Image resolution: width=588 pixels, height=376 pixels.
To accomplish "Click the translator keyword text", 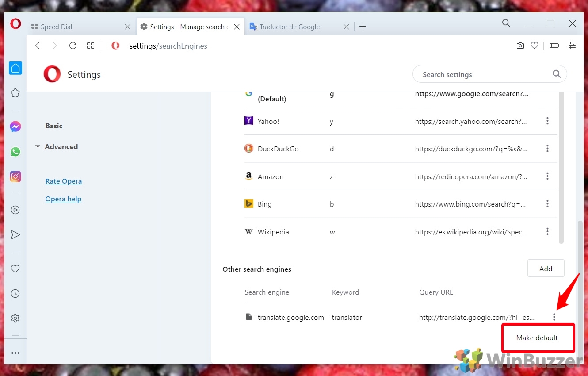I will pyautogui.click(x=347, y=317).
